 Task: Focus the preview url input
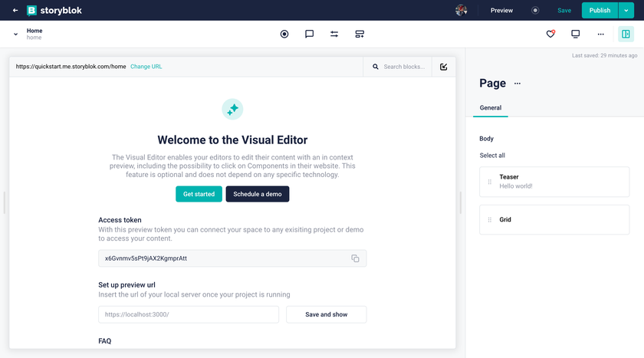(189, 314)
